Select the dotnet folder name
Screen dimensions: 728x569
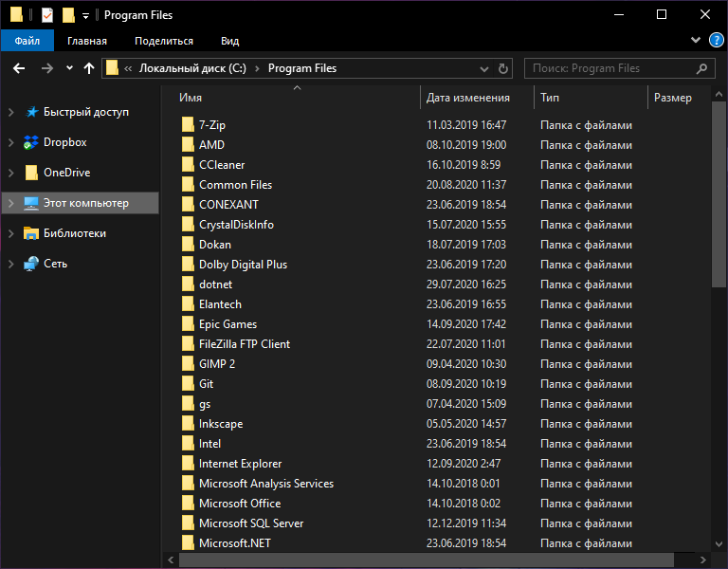pyautogui.click(x=216, y=284)
